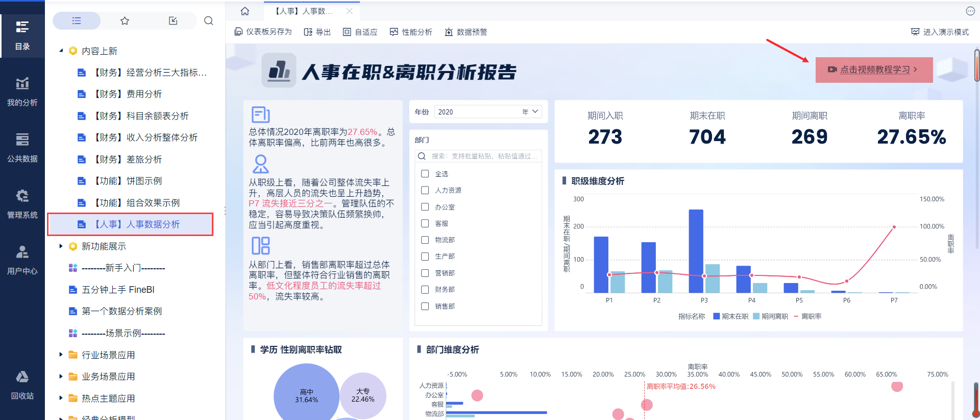Open 公共数据 sidebar section
The image size is (980, 420).
tap(22, 148)
